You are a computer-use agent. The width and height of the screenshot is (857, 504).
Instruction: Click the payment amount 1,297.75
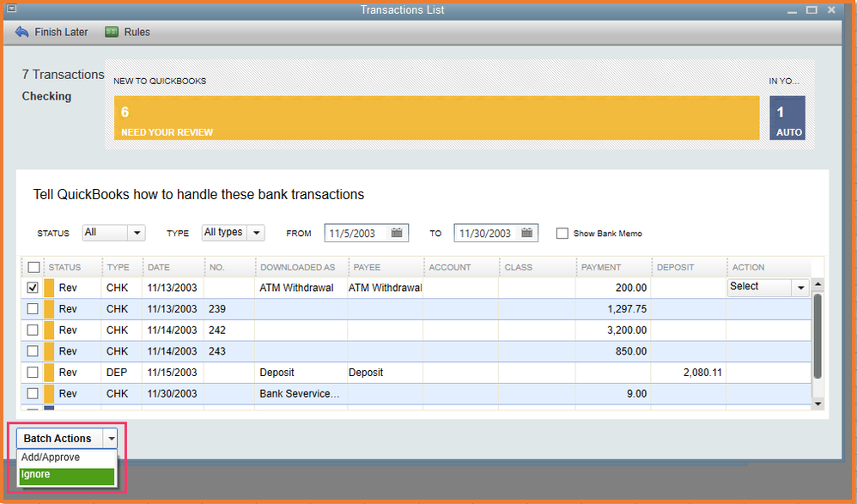pyautogui.click(x=627, y=309)
